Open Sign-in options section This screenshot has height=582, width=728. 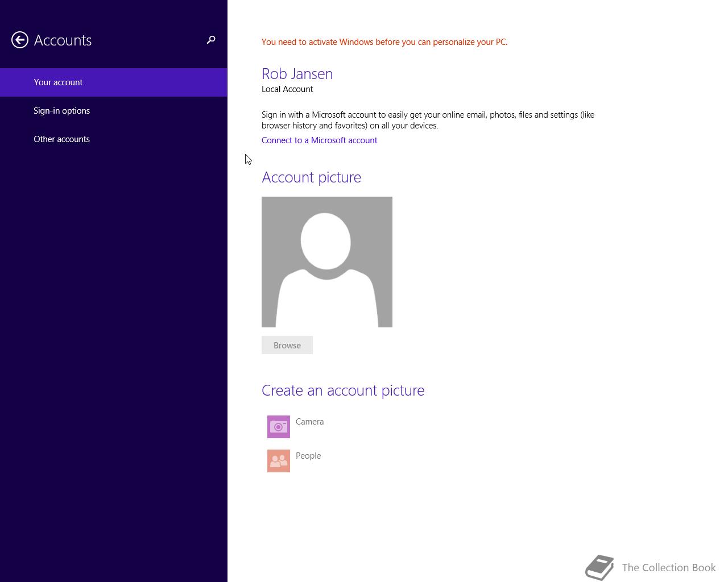click(114, 111)
